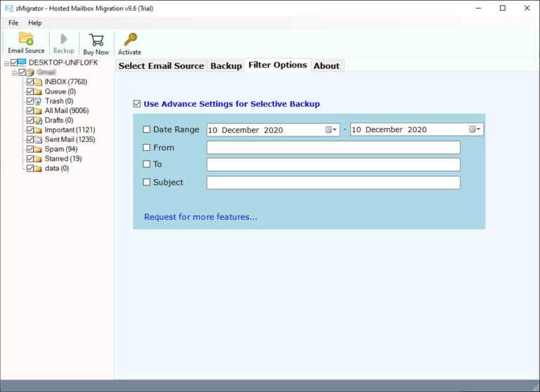Open Buy Now shopping cart icon
Screen dimensions: 540x392
coord(96,39)
